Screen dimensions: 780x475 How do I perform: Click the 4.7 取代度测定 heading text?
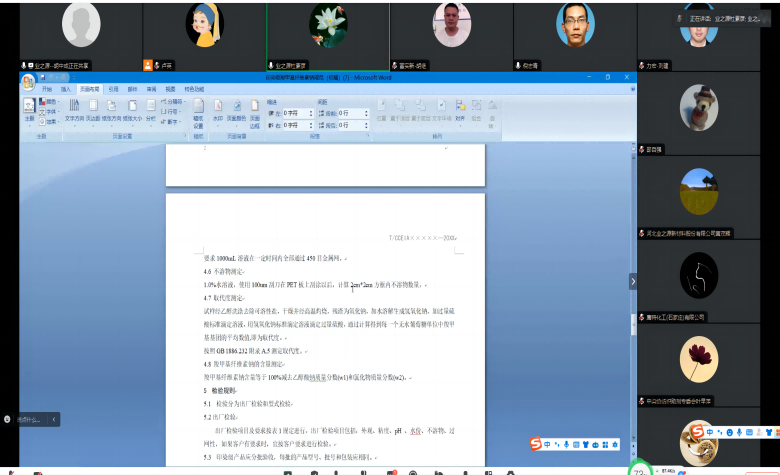[224, 298]
